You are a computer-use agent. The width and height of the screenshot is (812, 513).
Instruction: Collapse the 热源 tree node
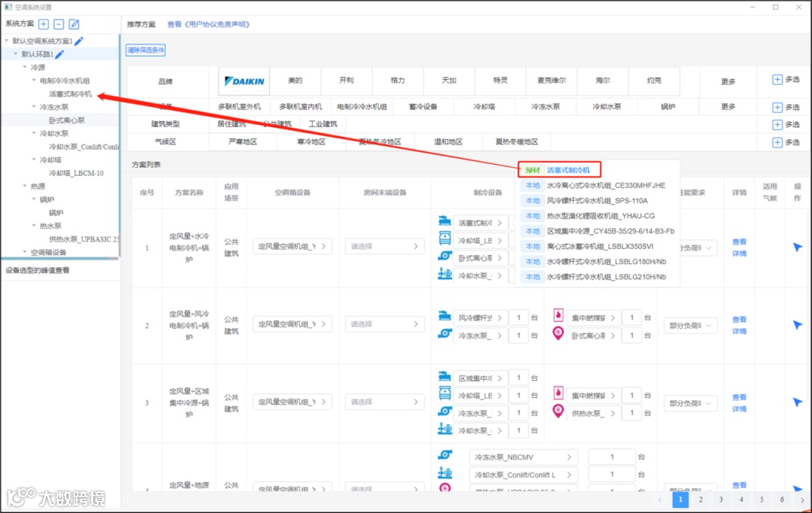tap(25, 186)
